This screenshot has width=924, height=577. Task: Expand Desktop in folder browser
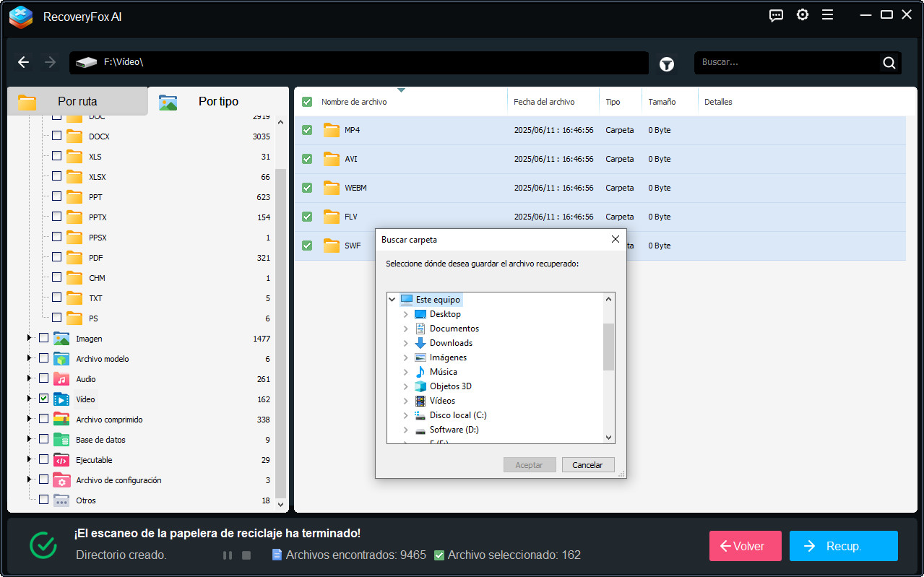tap(406, 314)
